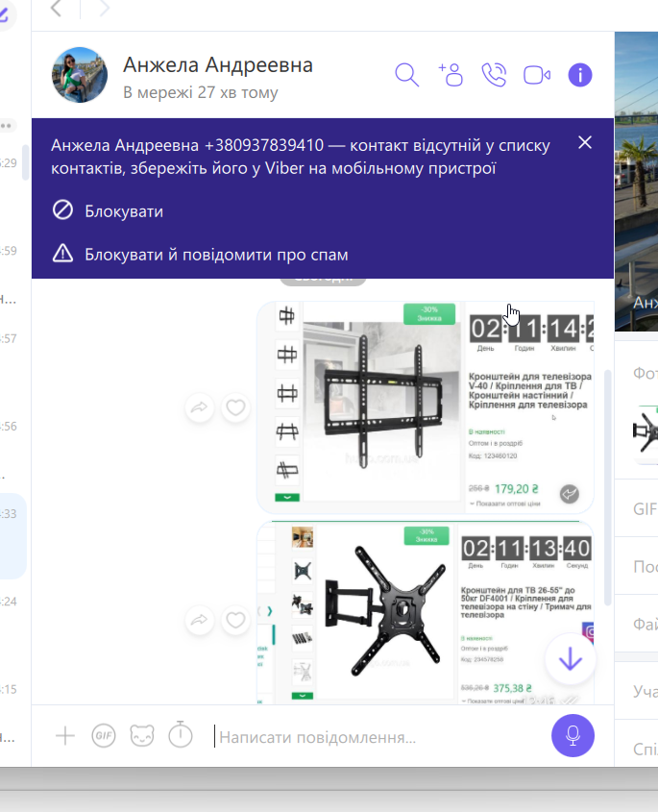The height and width of the screenshot is (812, 658).
Task: Open the attachment plus menu
Action: click(x=65, y=735)
